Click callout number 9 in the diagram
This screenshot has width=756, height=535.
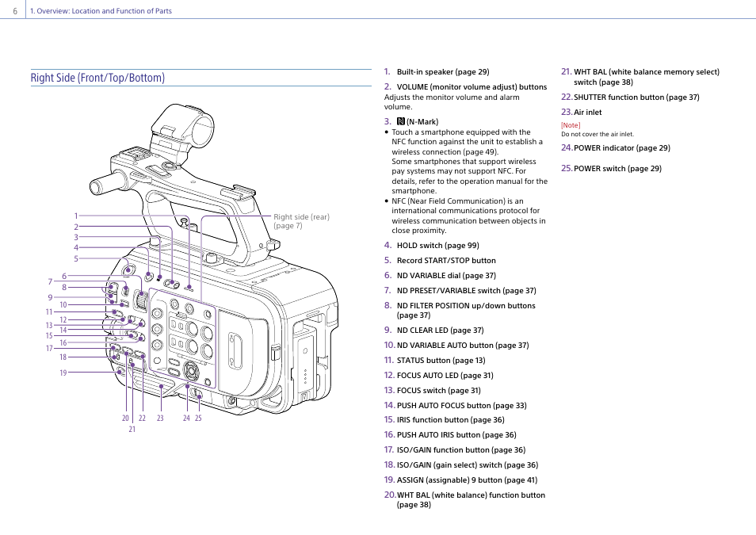click(x=50, y=298)
